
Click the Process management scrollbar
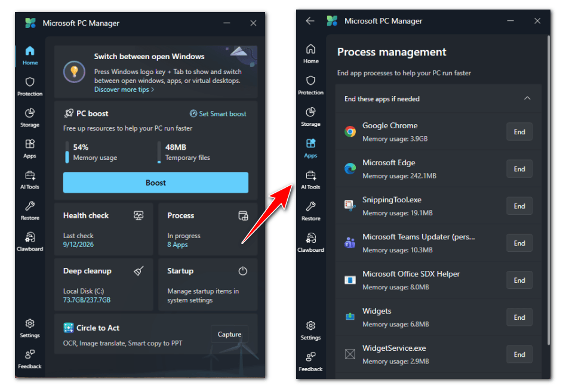pyautogui.click(x=548, y=190)
